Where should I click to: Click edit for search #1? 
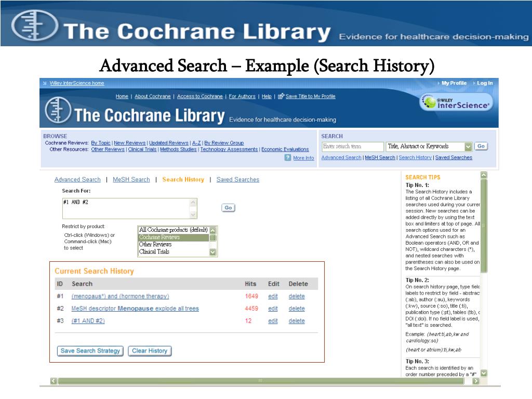pos(273,296)
